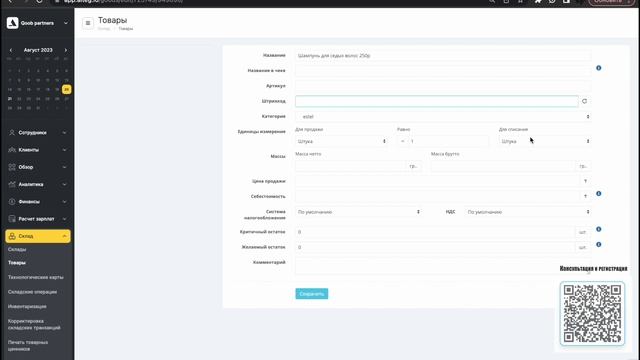Click the Название в чеке input field
The width and height of the screenshot is (640, 360).
(443, 71)
